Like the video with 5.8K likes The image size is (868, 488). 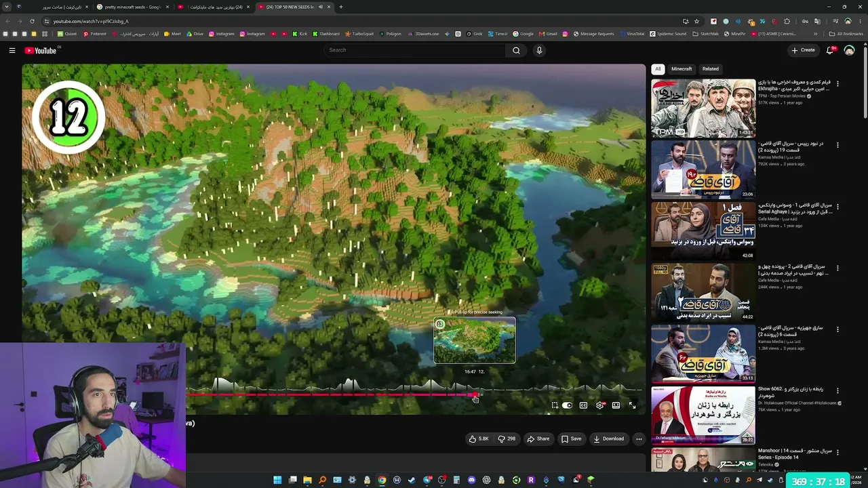(479, 439)
